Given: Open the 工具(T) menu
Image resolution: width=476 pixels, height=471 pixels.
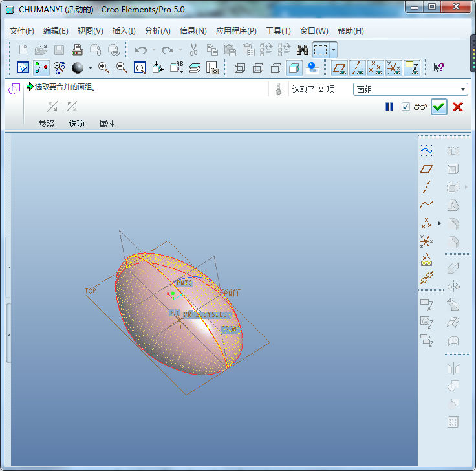Looking at the screenshot, I should [278, 31].
